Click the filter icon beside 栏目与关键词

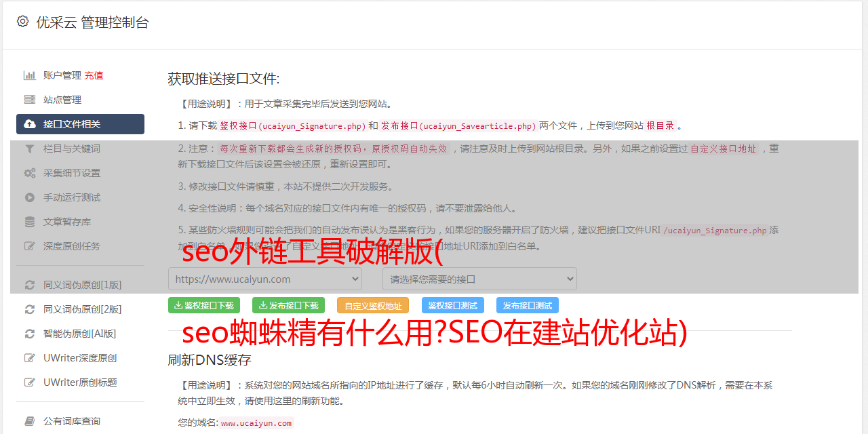pyautogui.click(x=30, y=149)
